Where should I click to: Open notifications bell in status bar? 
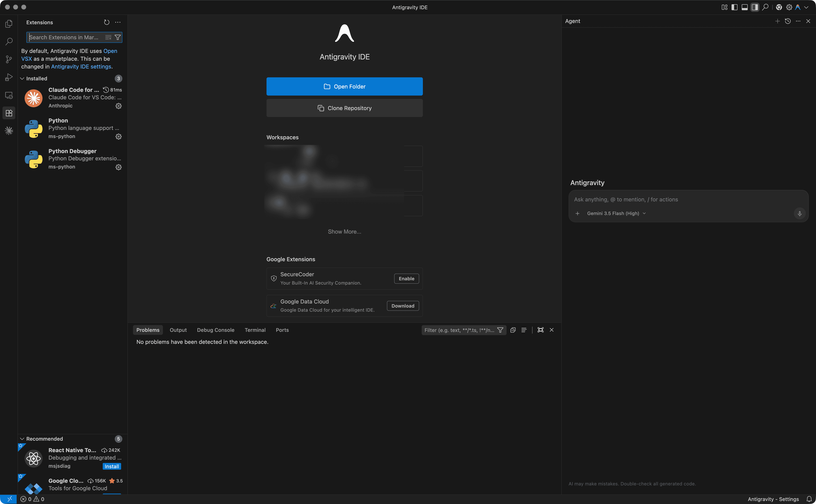[x=809, y=499]
